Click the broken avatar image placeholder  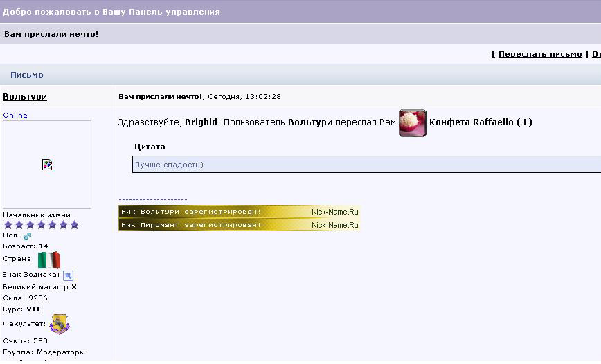coord(47,165)
